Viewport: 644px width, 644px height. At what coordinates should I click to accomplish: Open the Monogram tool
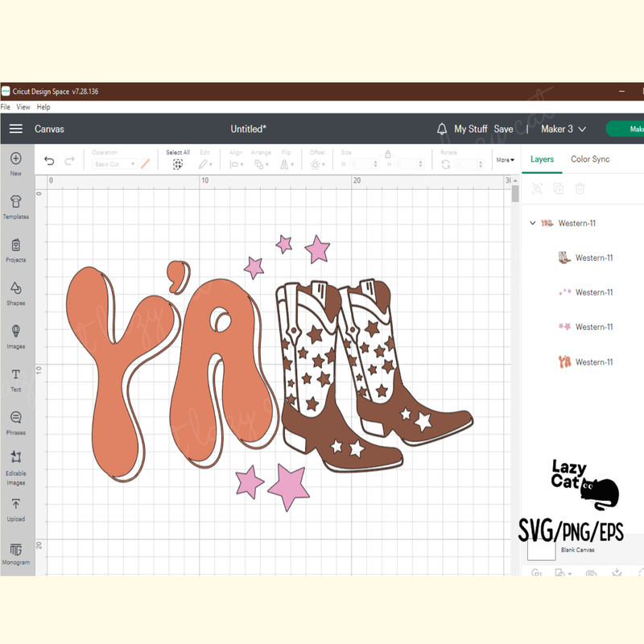click(x=15, y=552)
